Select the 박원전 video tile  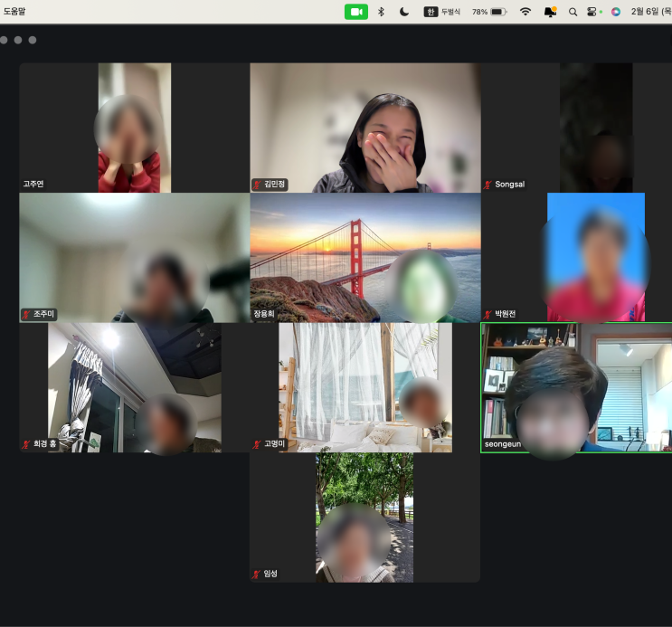tap(576, 257)
